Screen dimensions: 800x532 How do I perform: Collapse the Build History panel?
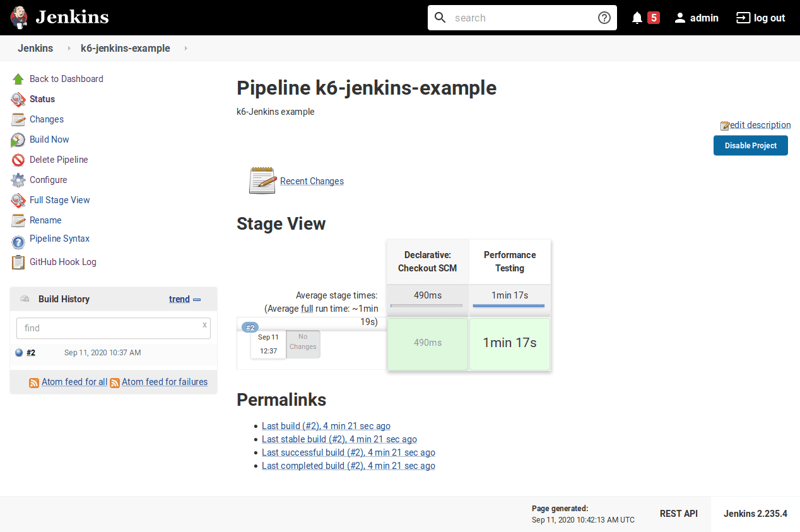tap(197, 299)
